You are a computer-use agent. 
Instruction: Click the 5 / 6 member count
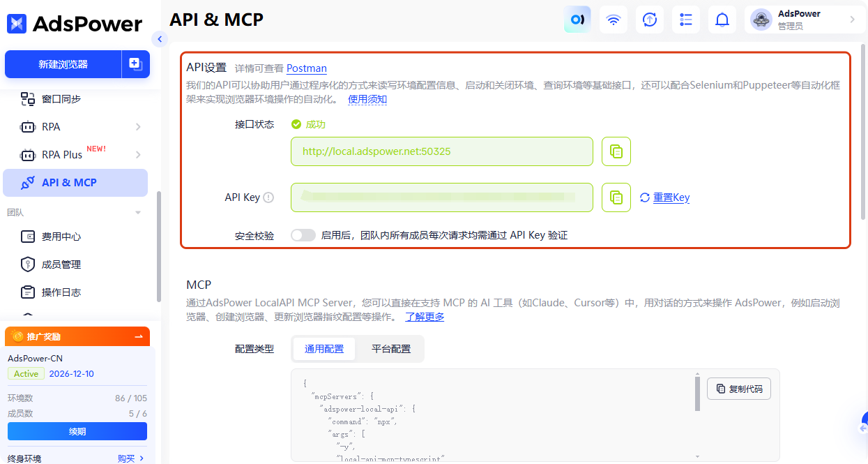[138, 414]
